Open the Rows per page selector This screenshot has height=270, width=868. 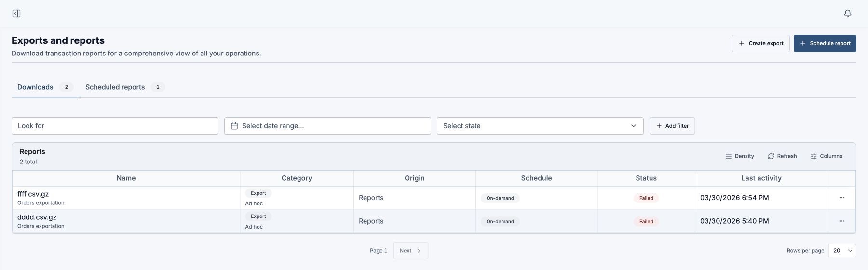coord(842,251)
